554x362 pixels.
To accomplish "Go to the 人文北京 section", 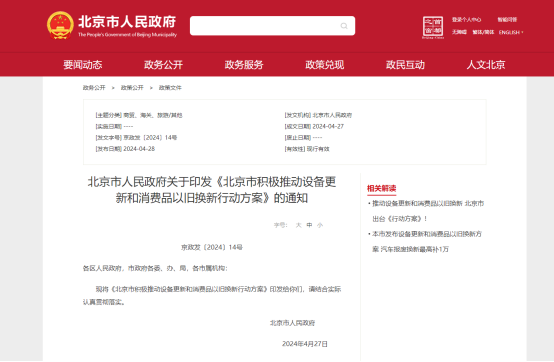I will pyautogui.click(x=486, y=65).
